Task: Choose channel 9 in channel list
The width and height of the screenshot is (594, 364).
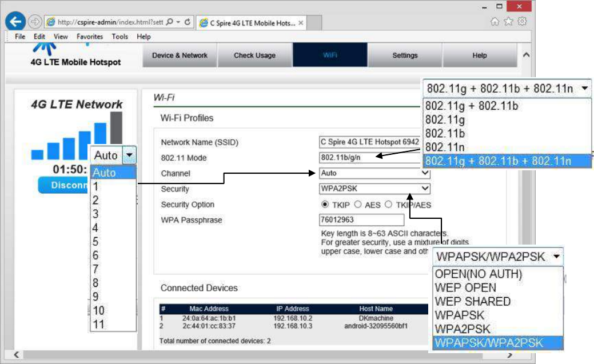Action: (113, 297)
